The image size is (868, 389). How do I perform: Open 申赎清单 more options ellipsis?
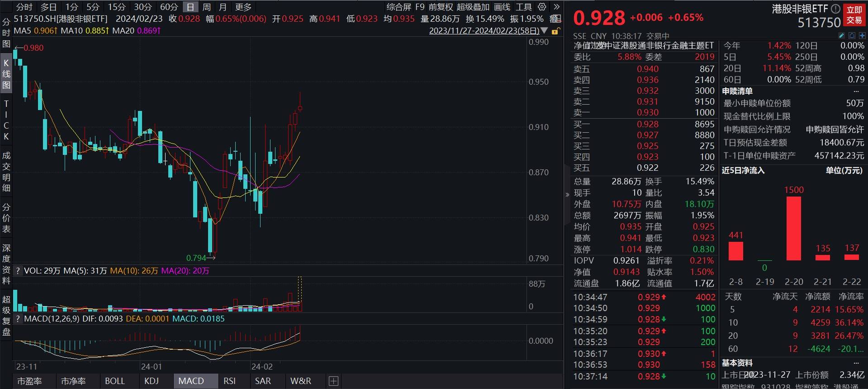point(856,91)
